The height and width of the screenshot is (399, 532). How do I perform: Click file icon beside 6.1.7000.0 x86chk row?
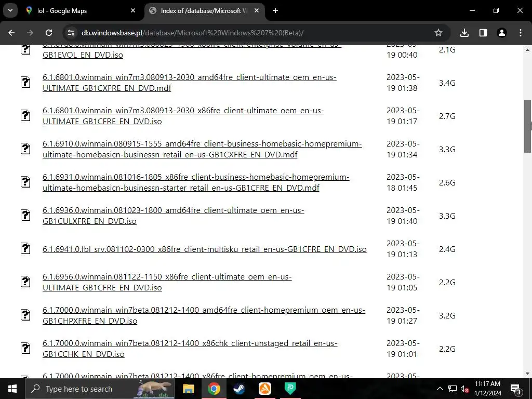click(x=25, y=348)
